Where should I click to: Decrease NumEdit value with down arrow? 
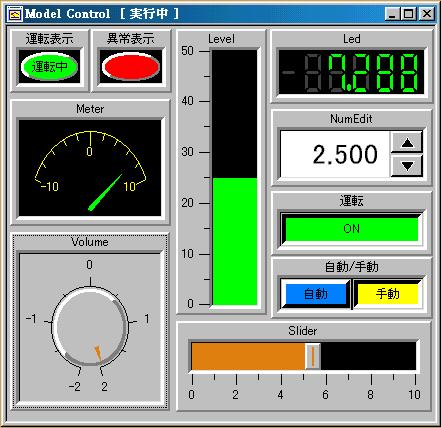click(x=407, y=165)
